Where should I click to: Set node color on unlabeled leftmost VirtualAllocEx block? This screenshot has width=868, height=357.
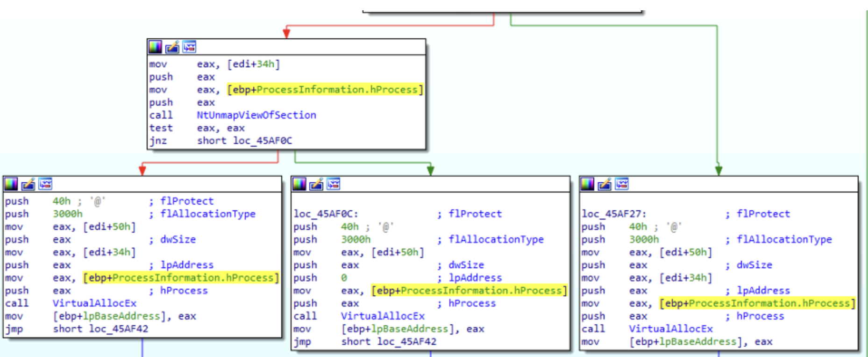(11, 184)
